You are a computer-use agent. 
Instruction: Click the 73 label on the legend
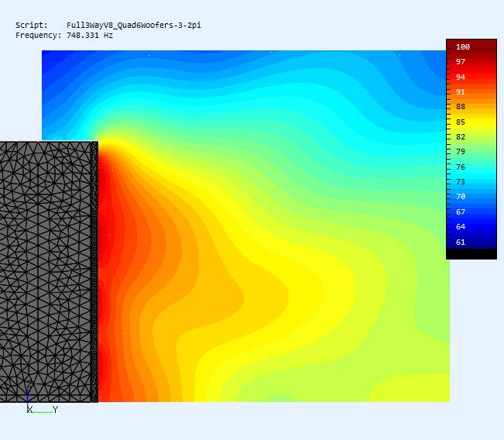[x=461, y=182]
